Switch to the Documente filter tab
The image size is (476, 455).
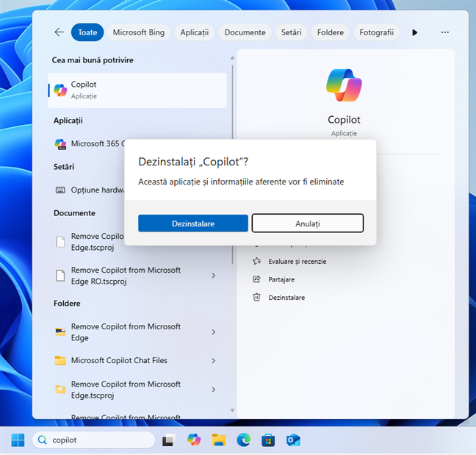pos(245,32)
